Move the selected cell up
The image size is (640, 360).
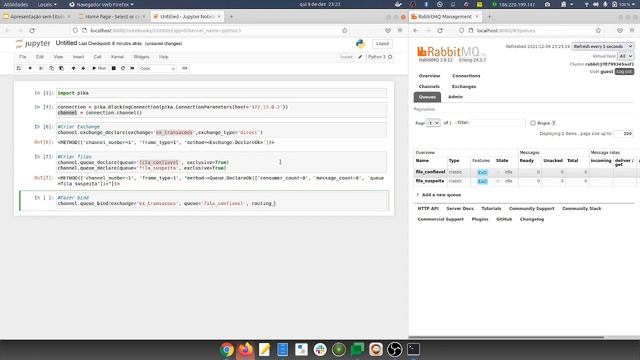(73, 69)
